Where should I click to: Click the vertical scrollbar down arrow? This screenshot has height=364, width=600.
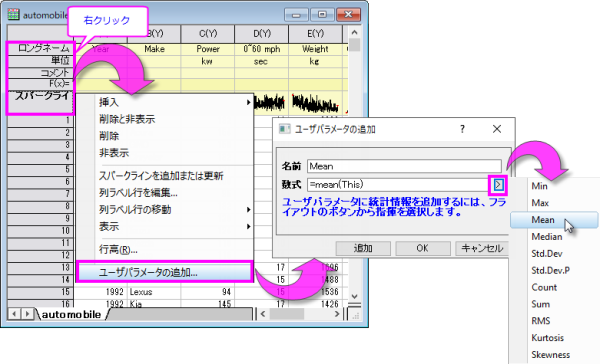pos(354,296)
